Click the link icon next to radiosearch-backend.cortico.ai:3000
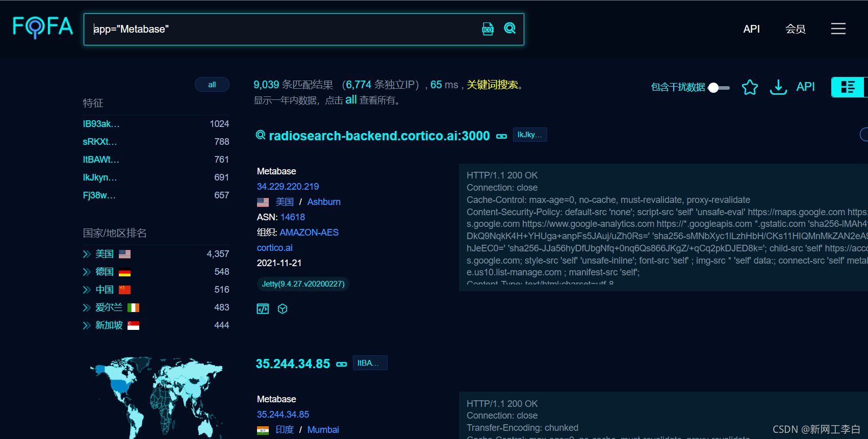This screenshot has width=868, height=439. [502, 136]
